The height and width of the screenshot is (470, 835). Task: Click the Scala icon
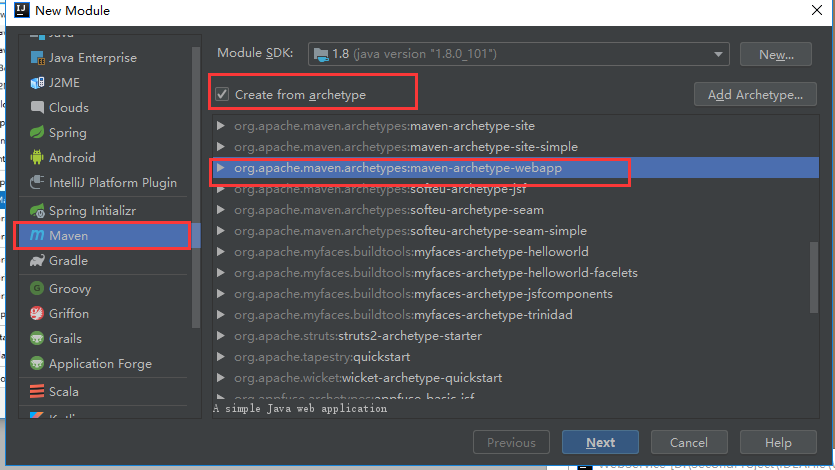pos(37,392)
